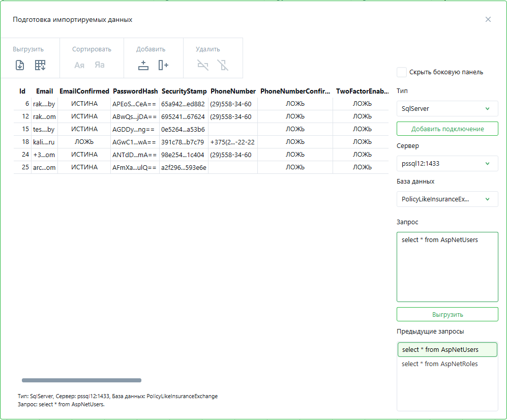Click the export to file icon
Image resolution: width=507 pixels, height=420 pixels.
[x=20, y=65]
